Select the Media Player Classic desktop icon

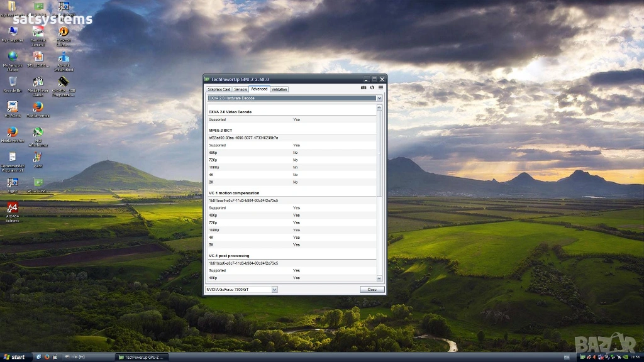[38, 82]
